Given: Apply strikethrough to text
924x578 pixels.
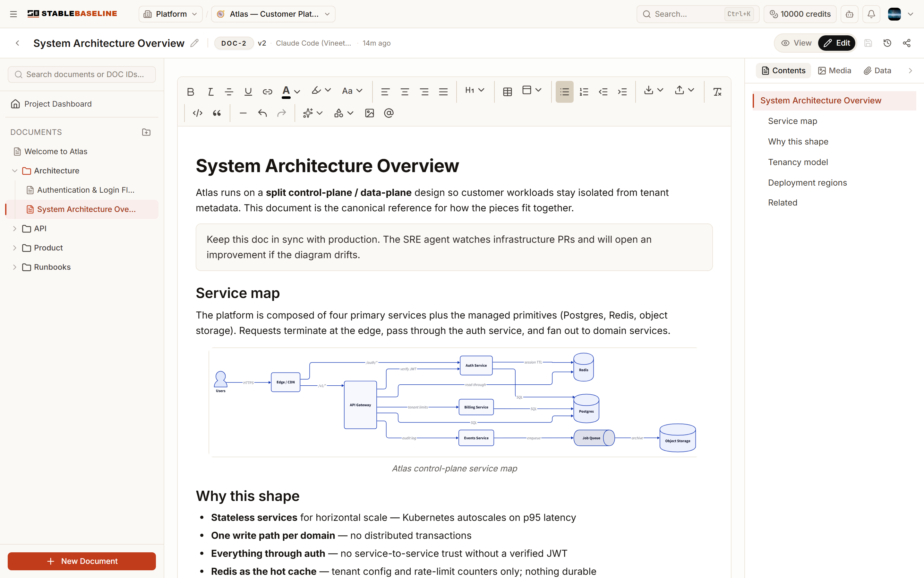Looking at the screenshot, I should [x=229, y=92].
